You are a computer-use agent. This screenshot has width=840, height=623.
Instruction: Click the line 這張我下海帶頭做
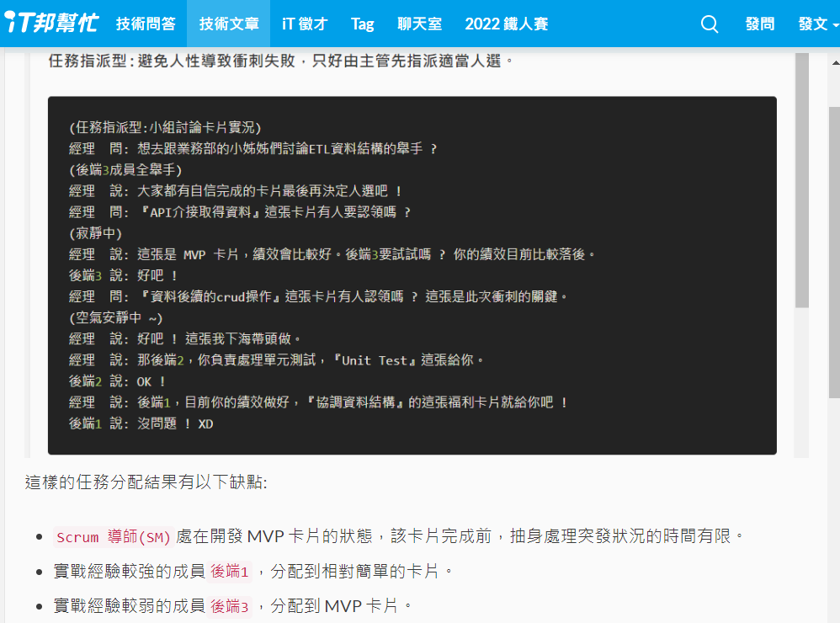[185, 339]
